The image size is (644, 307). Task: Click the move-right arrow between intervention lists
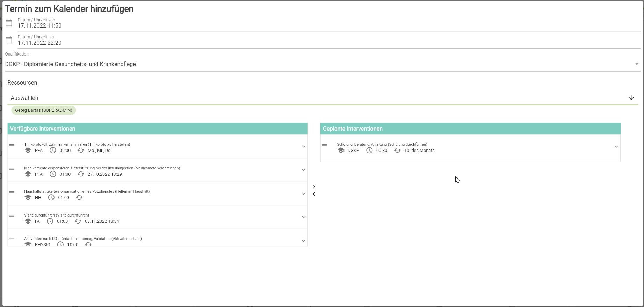click(x=314, y=187)
